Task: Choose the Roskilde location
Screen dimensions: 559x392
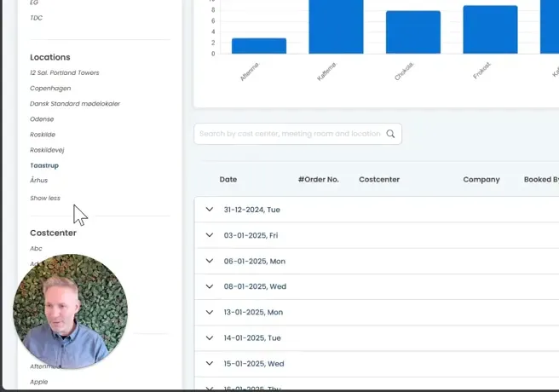Action: [43, 135]
